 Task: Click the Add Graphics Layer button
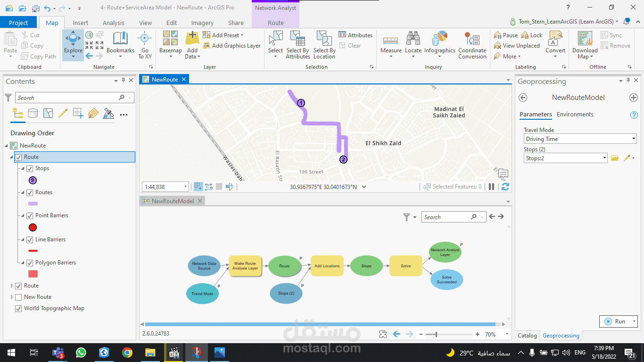coord(232,46)
